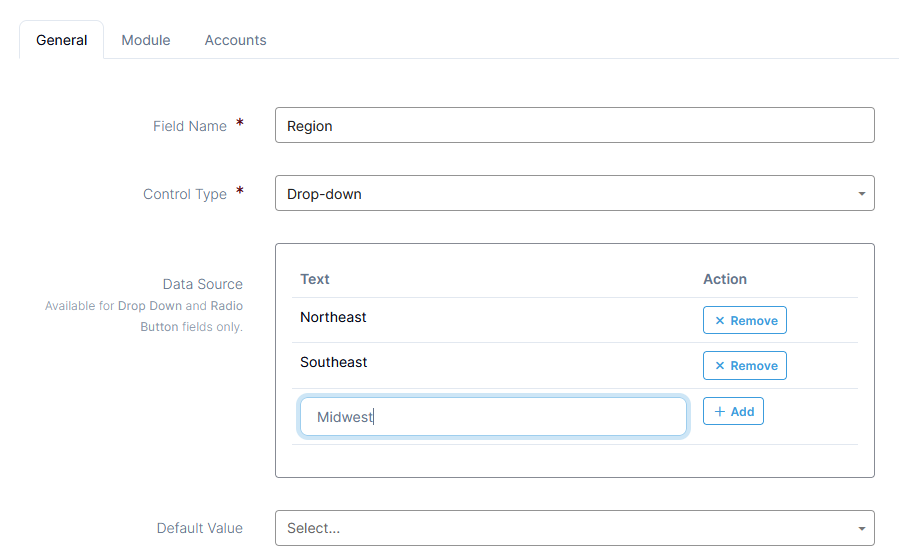Click the plus icon on Add button

pyautogui.click(x=720, y=411)
